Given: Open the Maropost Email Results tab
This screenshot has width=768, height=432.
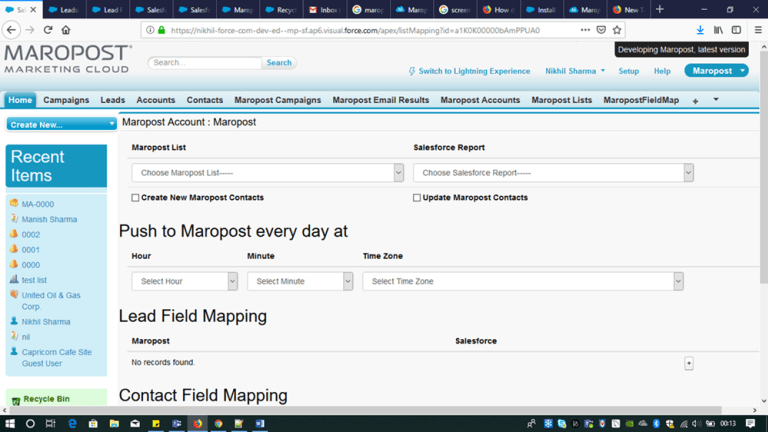Looking at the screenshot, I should coord(381,100).
